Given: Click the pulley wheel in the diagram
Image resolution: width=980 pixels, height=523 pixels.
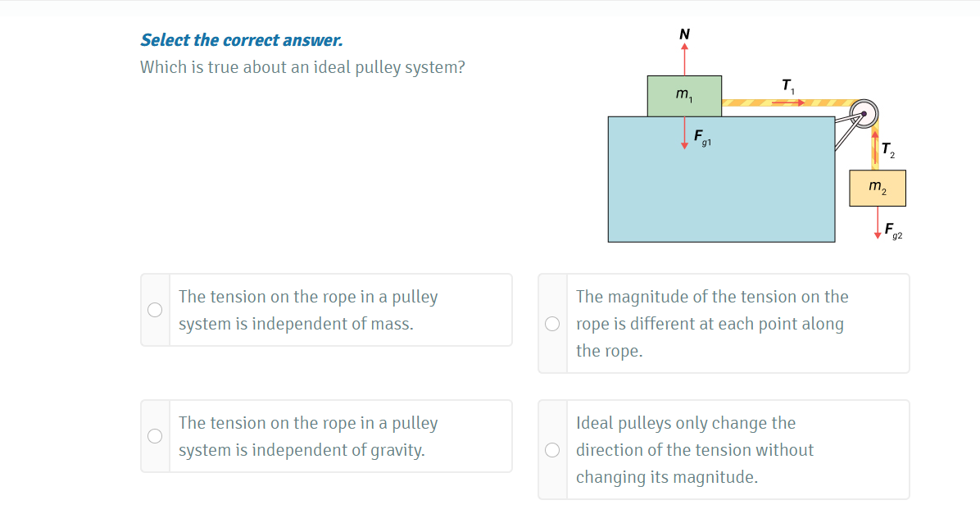Looking at the screenshot, I should 863,112.
